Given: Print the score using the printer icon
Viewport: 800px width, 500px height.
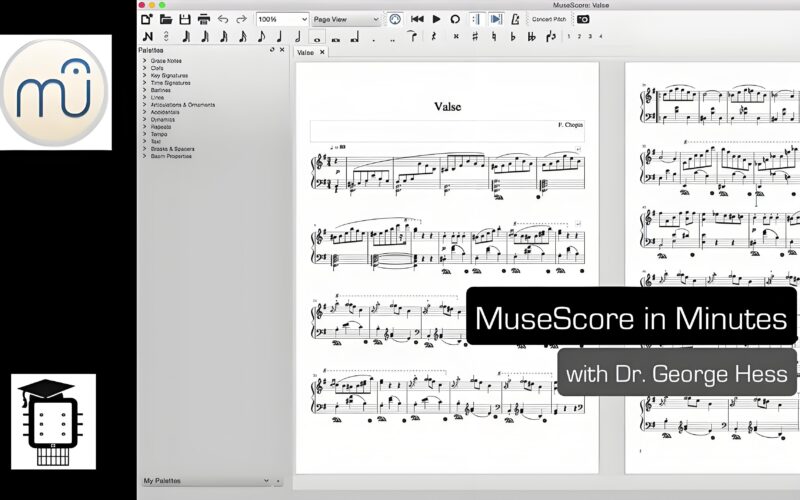Looking at the screenshot, I should point(204,19).
